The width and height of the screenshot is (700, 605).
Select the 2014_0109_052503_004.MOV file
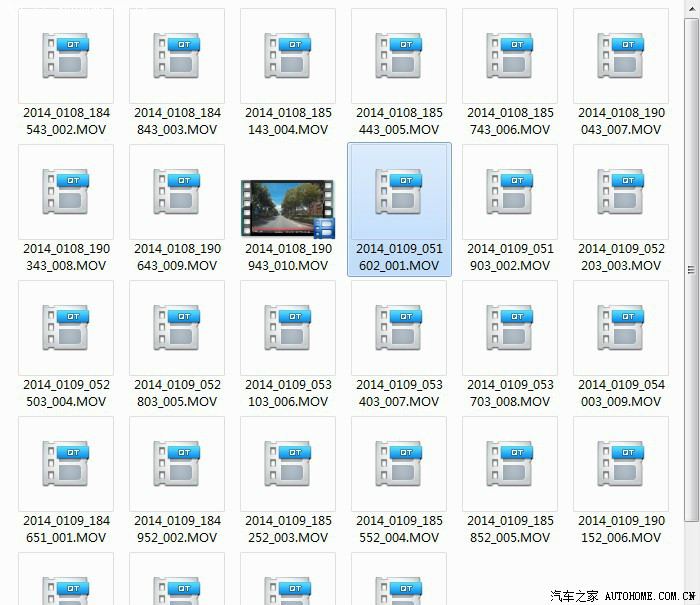coord(66,328)
